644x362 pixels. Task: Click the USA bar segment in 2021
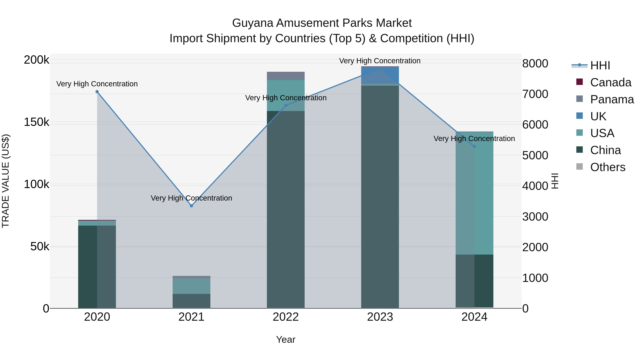coord(191,286)
